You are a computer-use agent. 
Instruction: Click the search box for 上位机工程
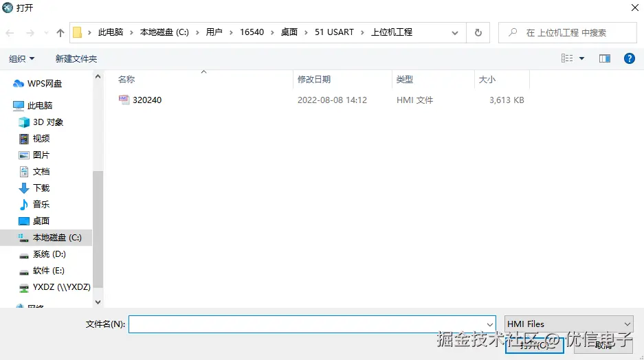point(568,32)
